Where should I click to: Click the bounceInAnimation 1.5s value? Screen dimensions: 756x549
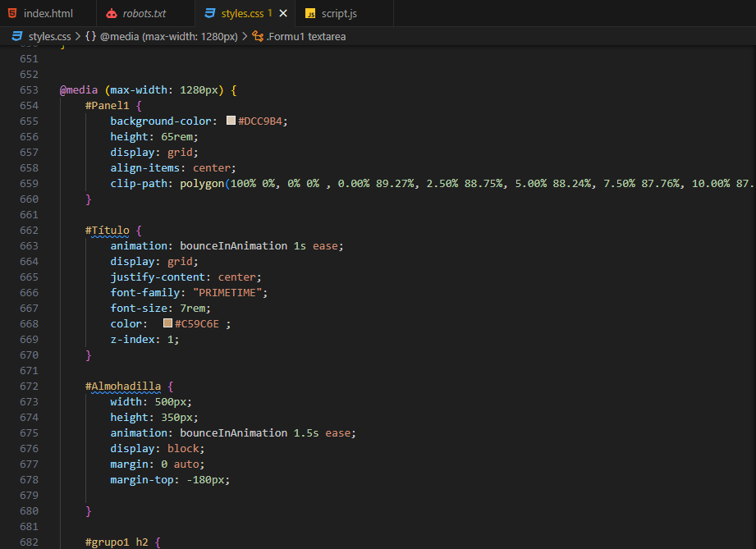[x=238, y=432]
